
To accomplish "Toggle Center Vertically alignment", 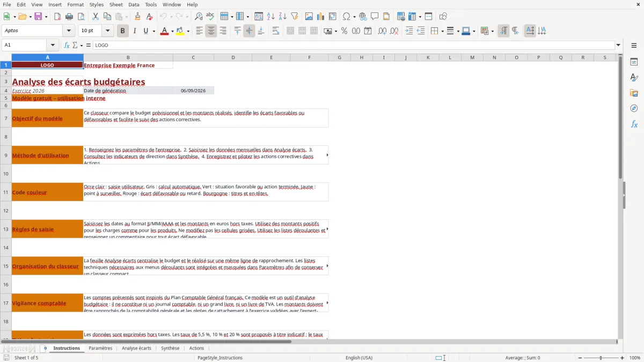I will [249, 31].
